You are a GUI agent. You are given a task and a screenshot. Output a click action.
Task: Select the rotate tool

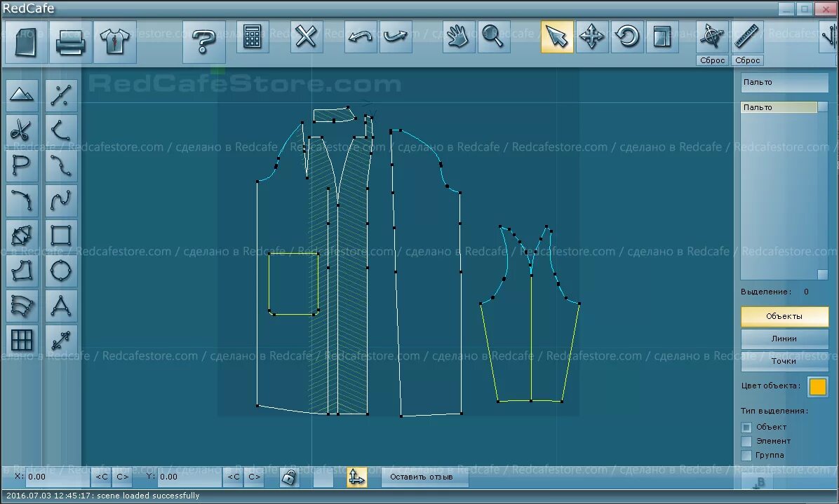click(x=627, y=36)
